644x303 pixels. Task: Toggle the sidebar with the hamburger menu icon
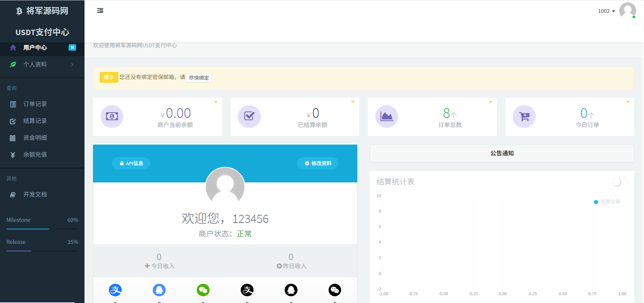click(x=100, y=10)
